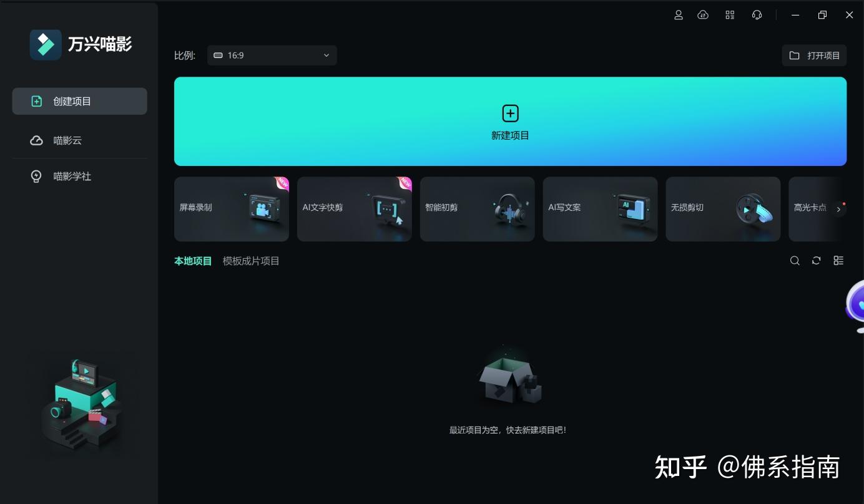Image resolution: width=864 pixels, height=504 pixels.
Task: Click the 新建项目 banner text
Action: point(511,135)
